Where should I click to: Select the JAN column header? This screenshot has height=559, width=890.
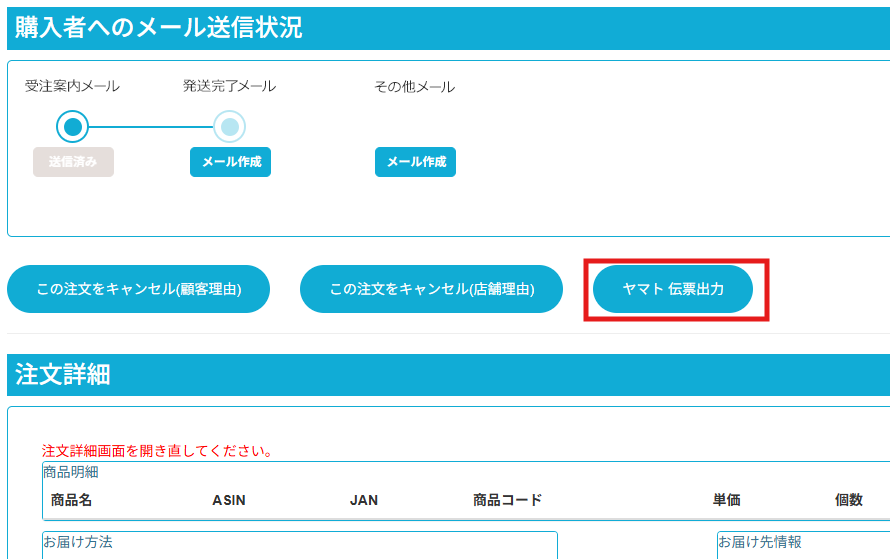tap(364, 500)
